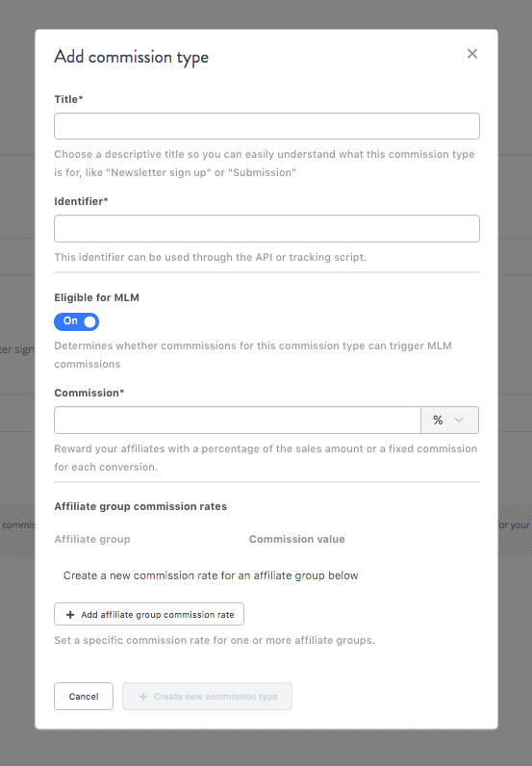Focus the Title input field
This screenshot has height=766, width=532.
coord(266,126)
